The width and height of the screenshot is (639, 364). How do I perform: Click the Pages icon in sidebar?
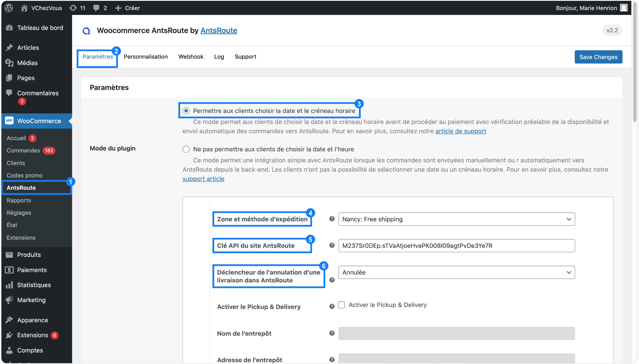(9, 78)
